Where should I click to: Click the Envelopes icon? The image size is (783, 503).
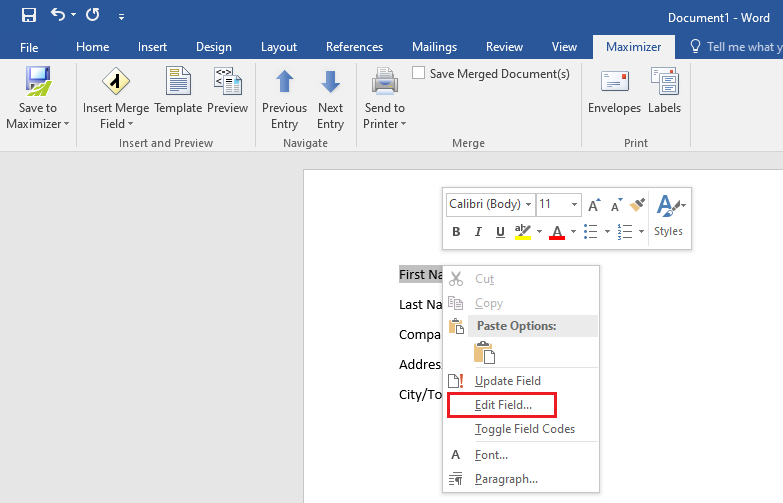pyautogui.click(x=614, y=82)
